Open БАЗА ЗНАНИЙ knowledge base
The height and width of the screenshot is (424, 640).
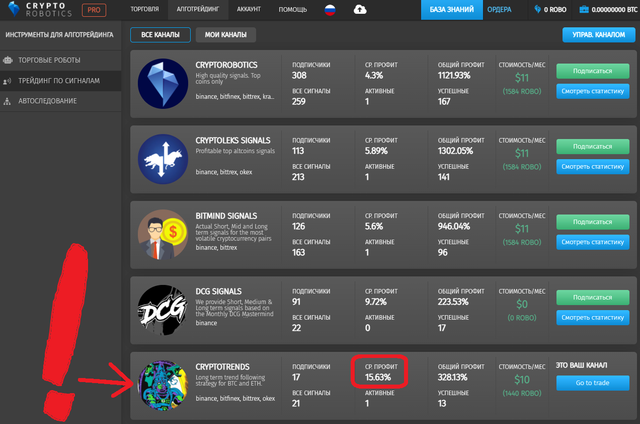point(451,10)
